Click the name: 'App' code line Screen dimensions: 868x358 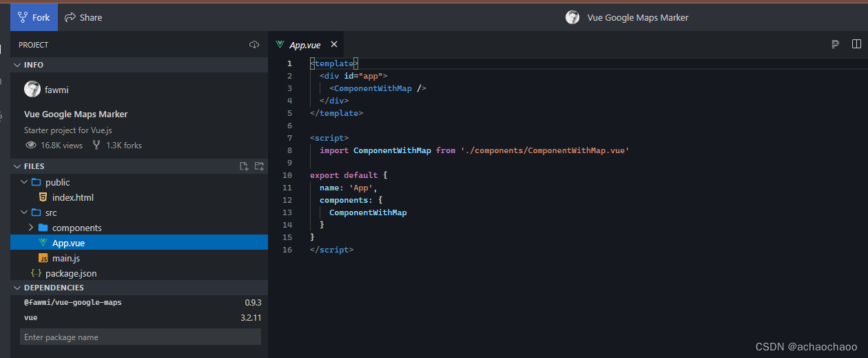pos(349,188)
